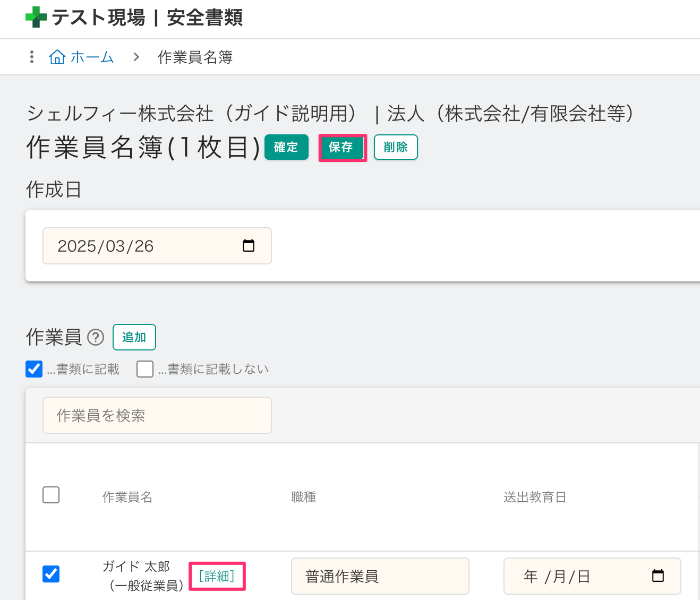The image size is (700, 600).
Task: Select the 作業員名簿 breadcrumb item
Action: 195,57
